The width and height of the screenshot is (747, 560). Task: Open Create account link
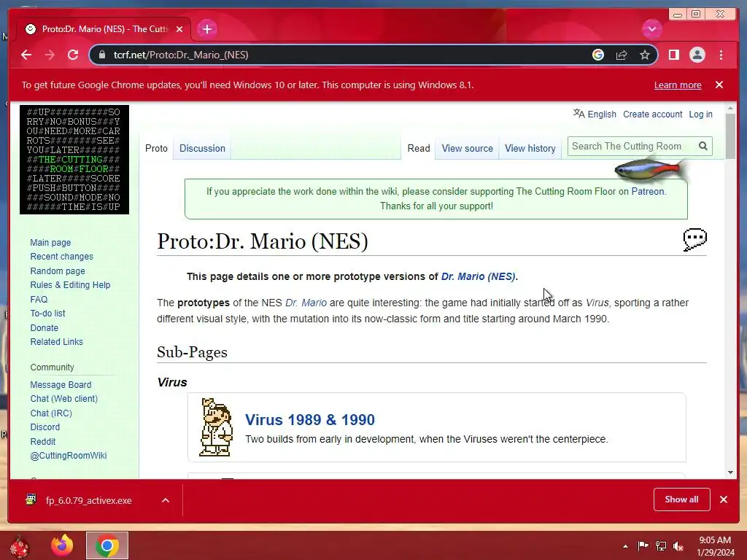[x=652, y=114]
